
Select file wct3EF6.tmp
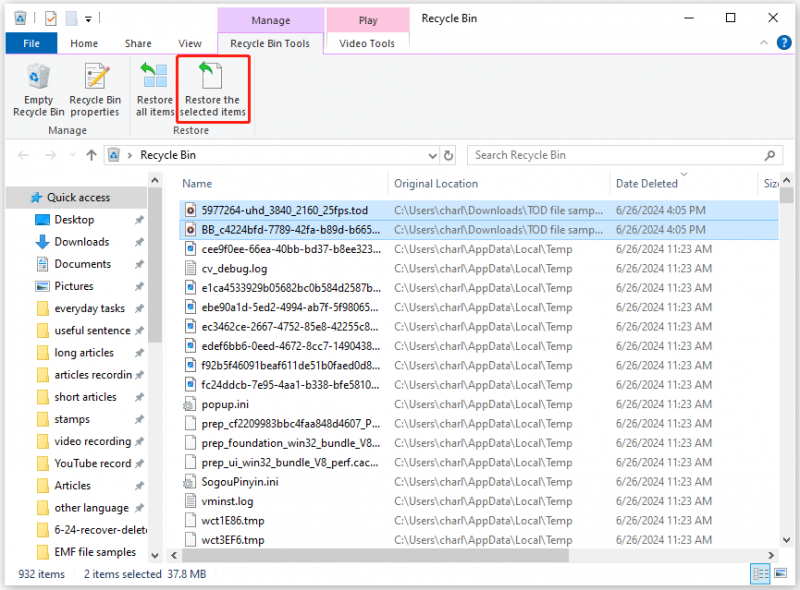(x=479, y=540)
